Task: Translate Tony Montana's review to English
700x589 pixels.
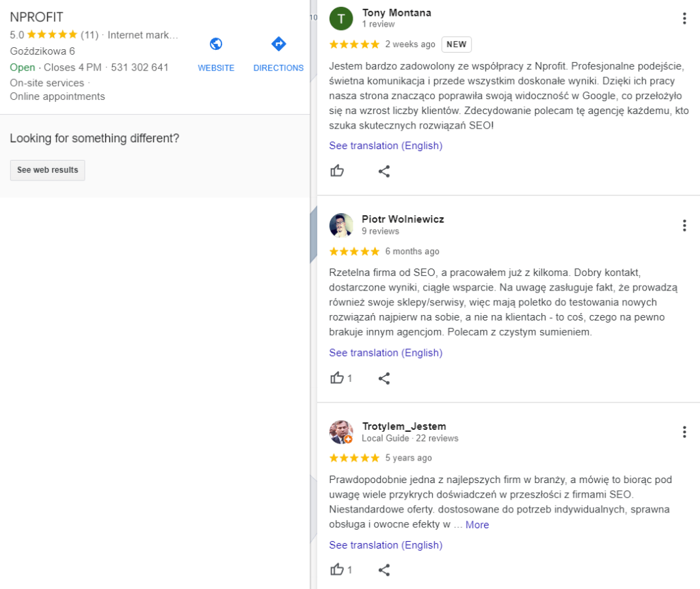Action: point(386,146)
